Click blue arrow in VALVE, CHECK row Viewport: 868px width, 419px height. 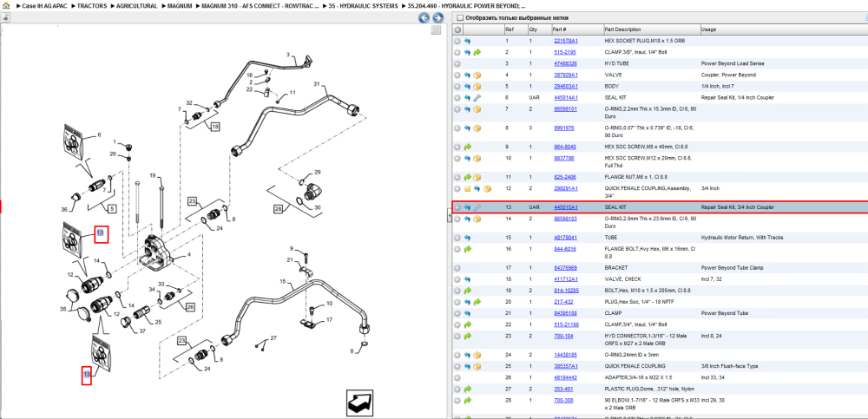pos(467,279)
